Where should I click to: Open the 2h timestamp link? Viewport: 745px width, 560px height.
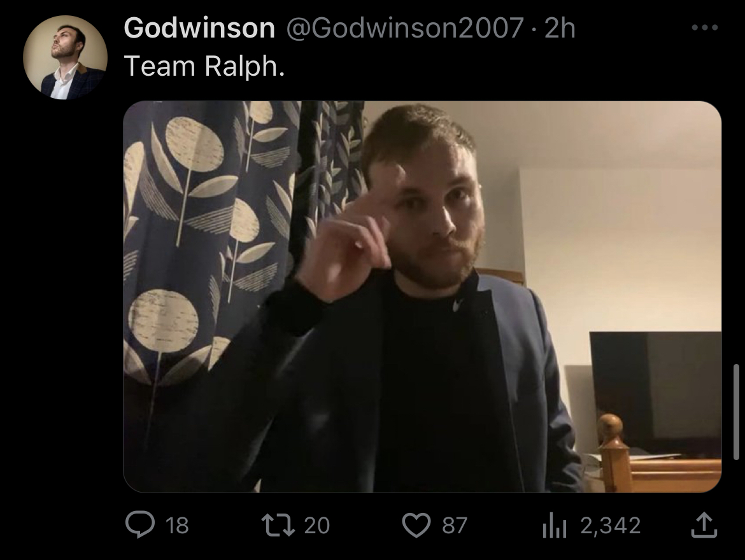tap(560, 27)
